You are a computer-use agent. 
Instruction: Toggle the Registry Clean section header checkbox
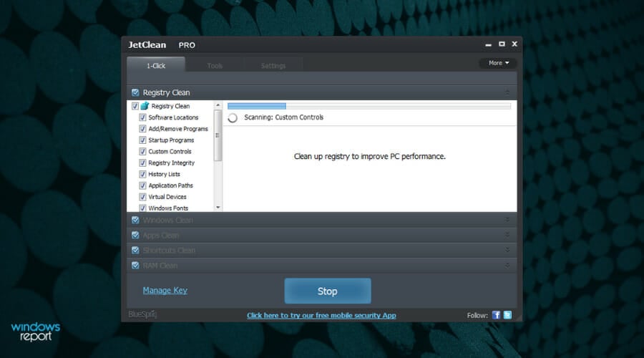click(x=135, y=92)
